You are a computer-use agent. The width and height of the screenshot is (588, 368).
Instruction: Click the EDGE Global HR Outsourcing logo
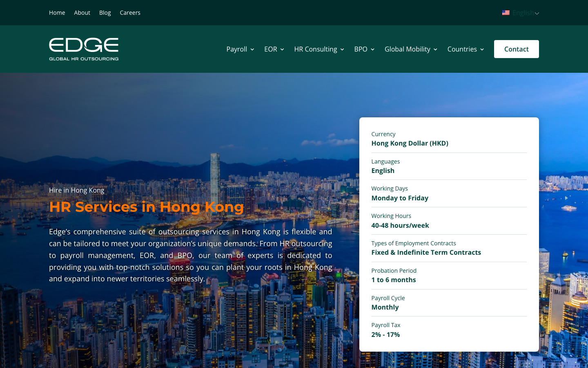tap(84, 49)
